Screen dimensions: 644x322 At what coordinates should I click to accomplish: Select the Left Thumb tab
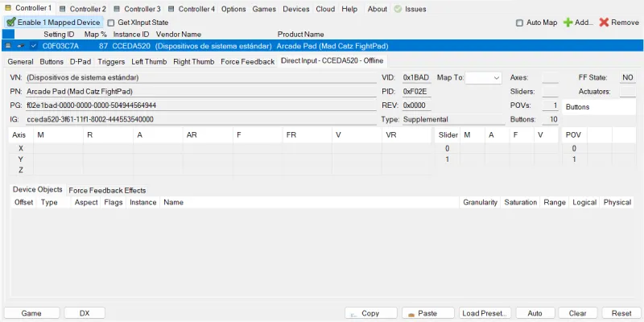pyautogui.click(x=149, y=62)
